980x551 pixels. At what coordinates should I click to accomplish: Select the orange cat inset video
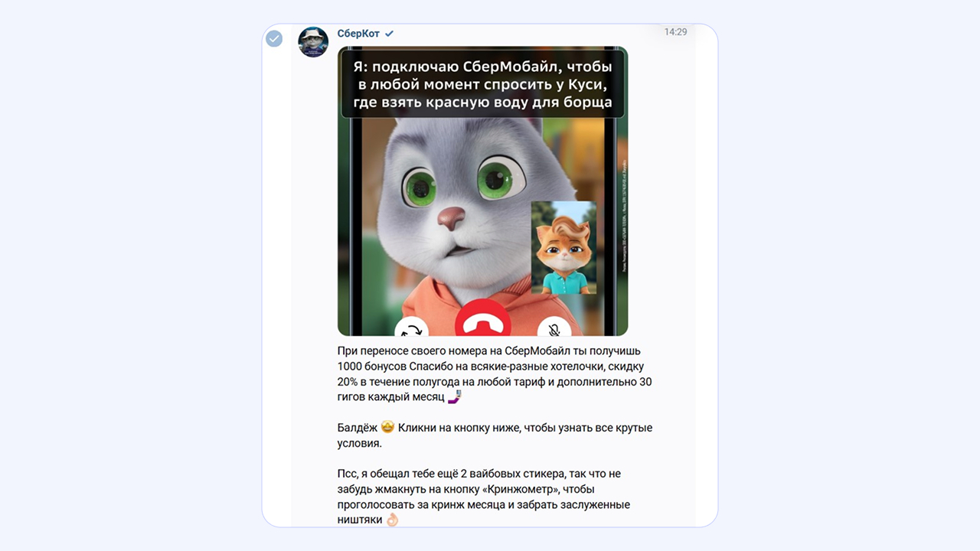564,247
